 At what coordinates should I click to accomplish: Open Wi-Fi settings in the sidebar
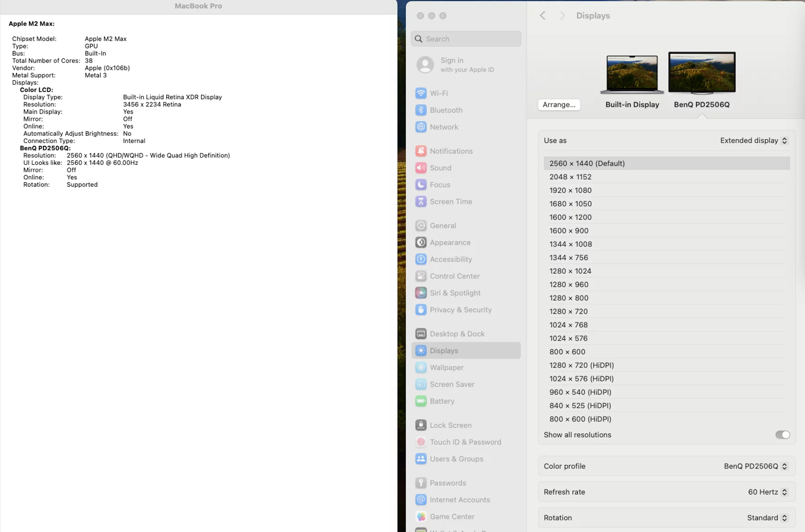click(x=439, y=93)
